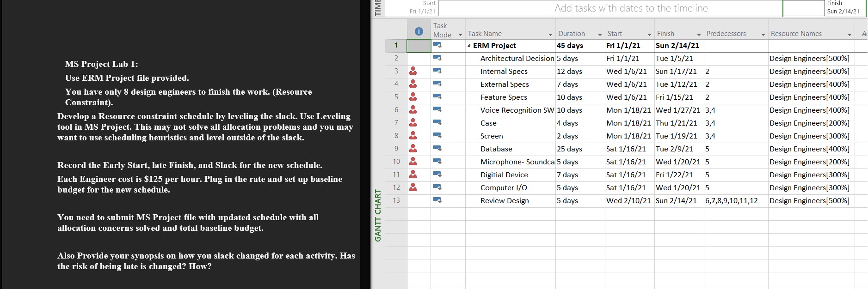Click Database finish date Tue 2/9/21
The width and height of the screenshot is (868, 289).
pos(679,149)
